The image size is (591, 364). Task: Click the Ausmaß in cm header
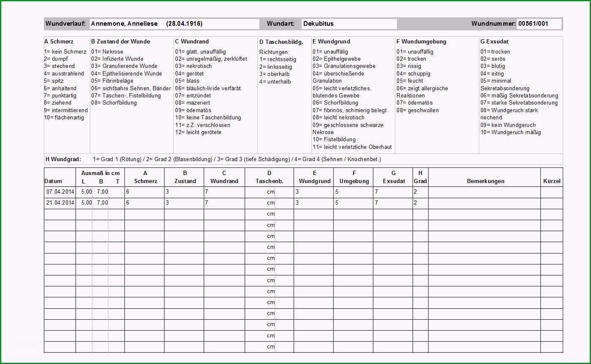[100, 173]
